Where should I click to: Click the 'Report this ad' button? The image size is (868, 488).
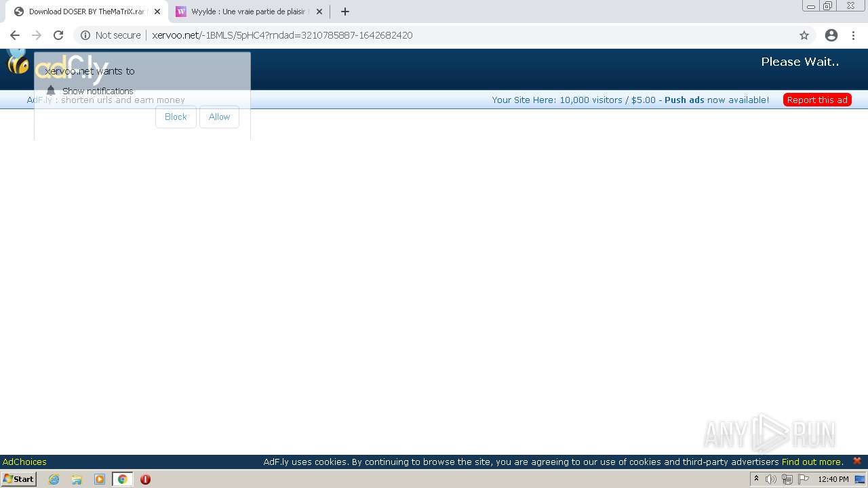coord(817,100)
